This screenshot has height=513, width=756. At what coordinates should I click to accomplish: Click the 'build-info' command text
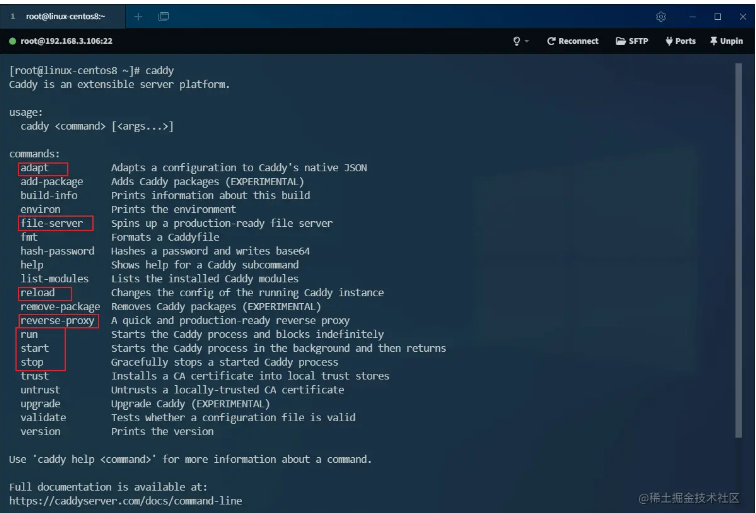(49, 195)
